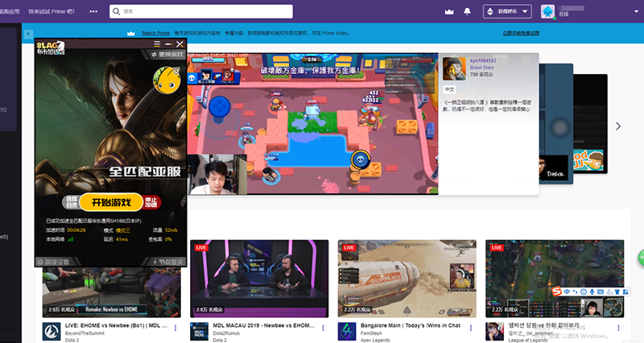Screen dimensions: 644x343
Task: Advance carousel with the right chevron
Action: (618, 126)
